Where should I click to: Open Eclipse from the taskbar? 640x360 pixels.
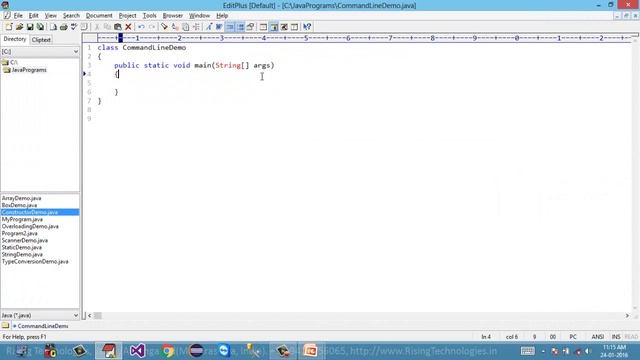point(196,351)
